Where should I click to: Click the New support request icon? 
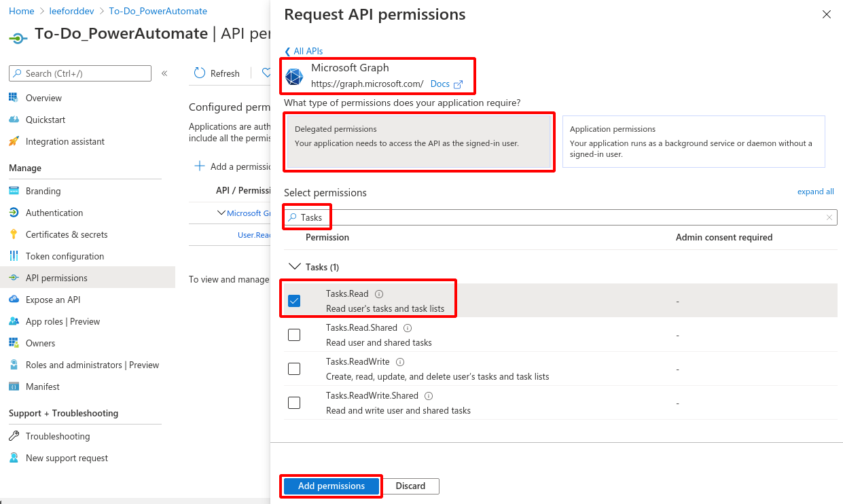[x=14, y=458]
